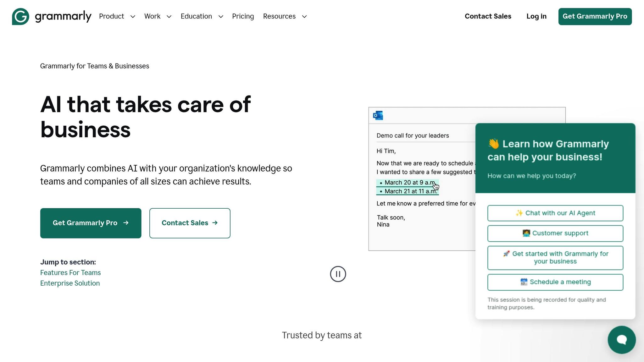The width and height of the screenshot is (644, 362).
Task: Pause the animation with the pause control
Action: (338, 274)
